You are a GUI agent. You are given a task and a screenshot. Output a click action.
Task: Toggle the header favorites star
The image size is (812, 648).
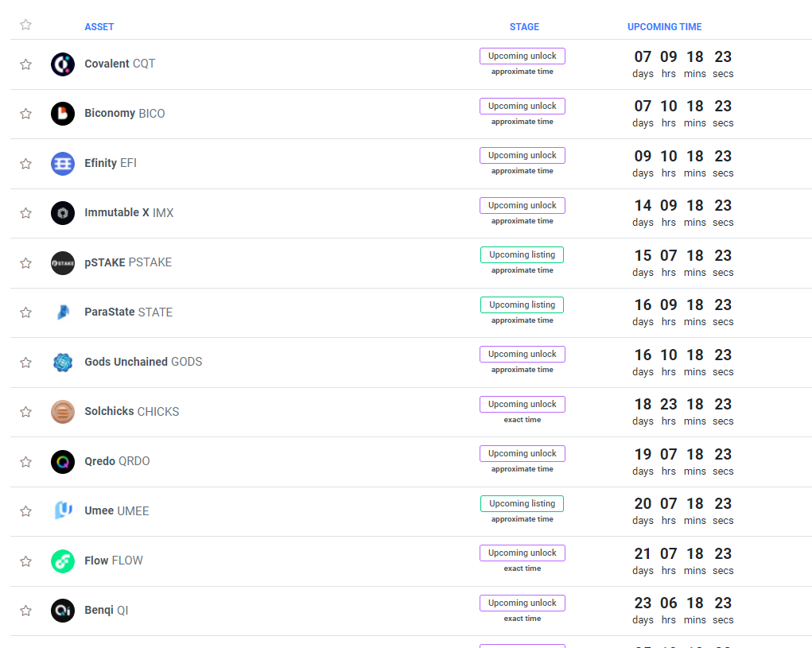tap(26, 25)
